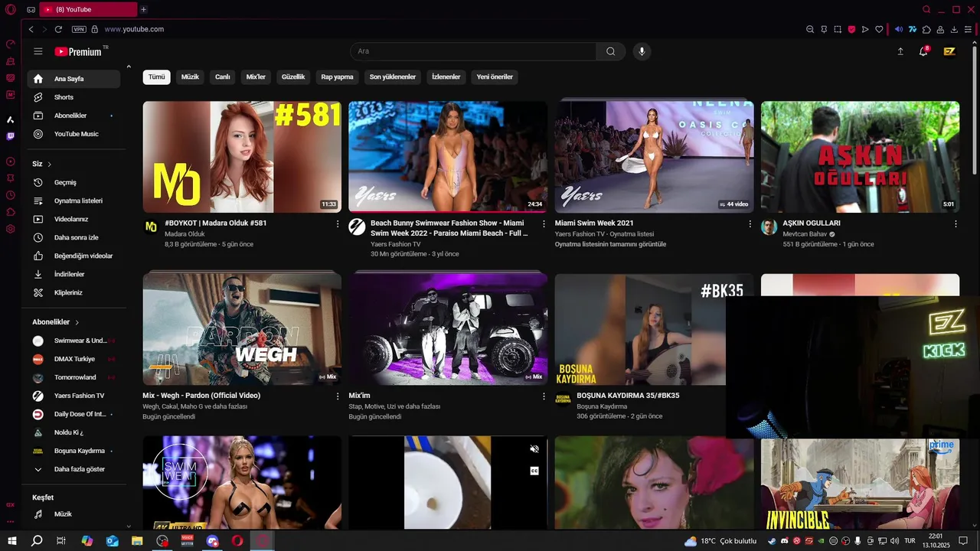
Task: Select the Yeni öneriler filter chip
Action: (x=495, y=77)
